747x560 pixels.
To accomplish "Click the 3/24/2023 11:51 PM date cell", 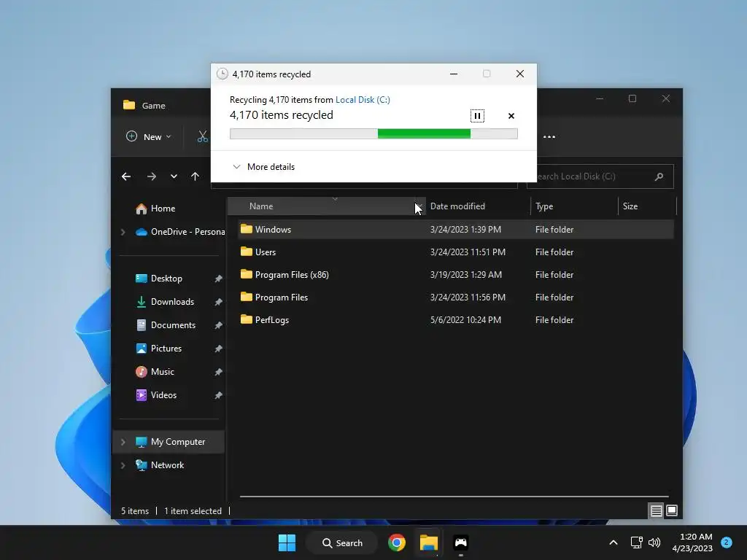I will (468, 252).
